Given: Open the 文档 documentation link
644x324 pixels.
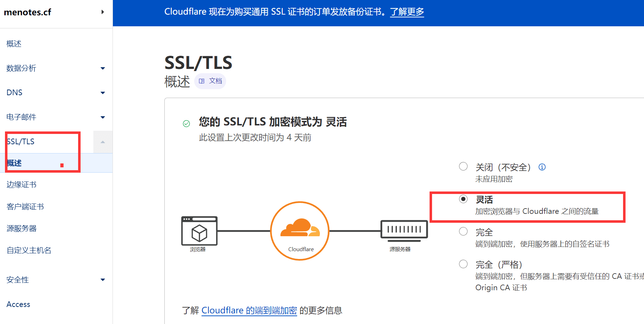Looking at the screenshot, I should pyautogui.click(x=210, y=81).
